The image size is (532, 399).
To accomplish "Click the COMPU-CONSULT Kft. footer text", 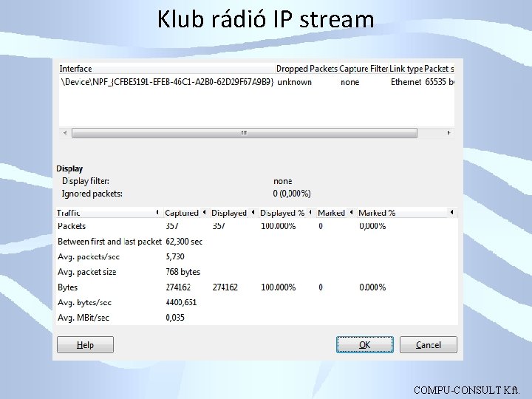I will pyautogui.click(x=466, y=390).
